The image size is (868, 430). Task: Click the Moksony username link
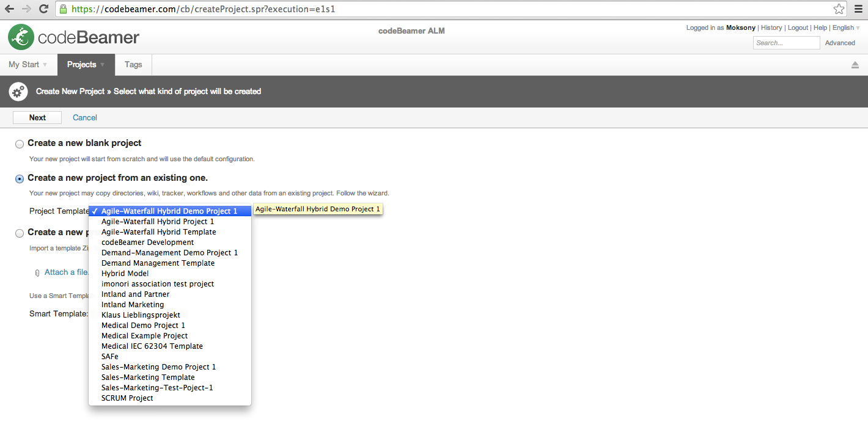[741, 27]
